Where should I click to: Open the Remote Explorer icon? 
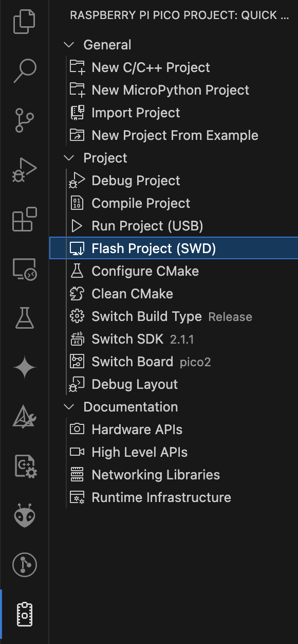pos(24,269)
